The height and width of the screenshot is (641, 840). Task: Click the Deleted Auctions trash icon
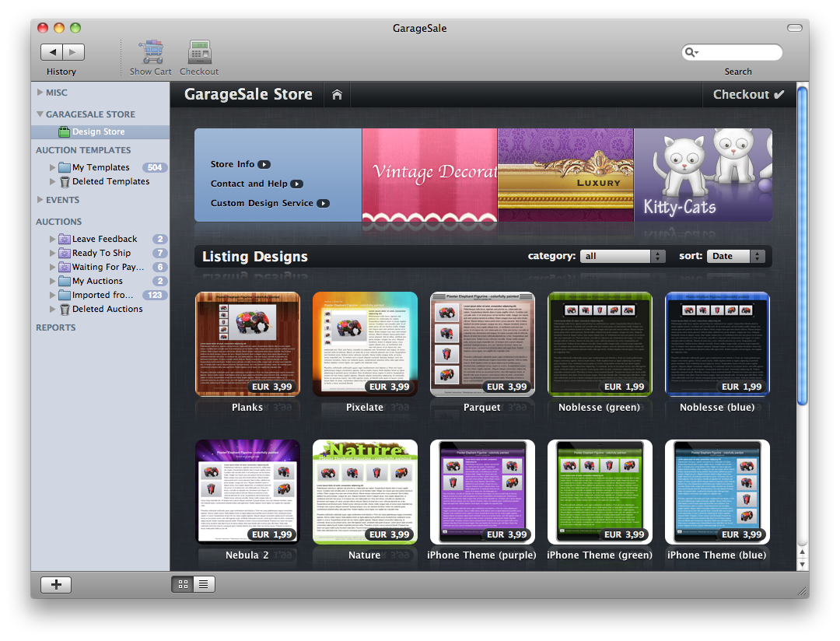tap(65, 310)
